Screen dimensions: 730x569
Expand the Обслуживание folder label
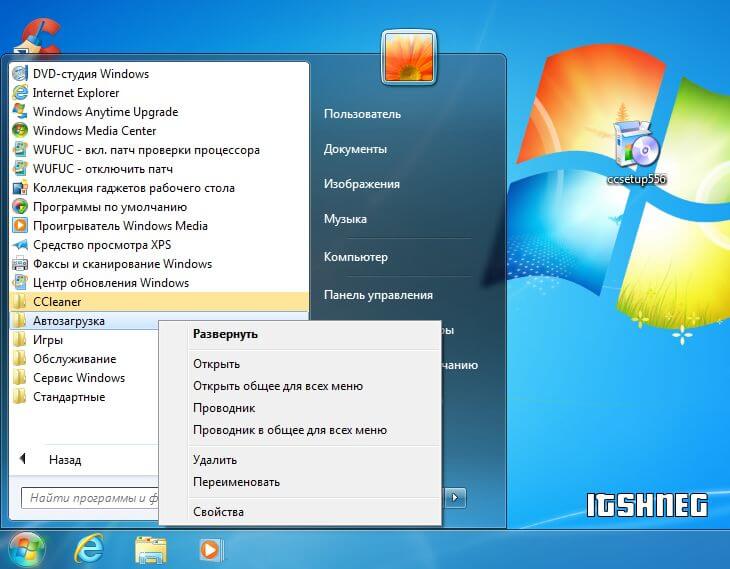[74, 359]
